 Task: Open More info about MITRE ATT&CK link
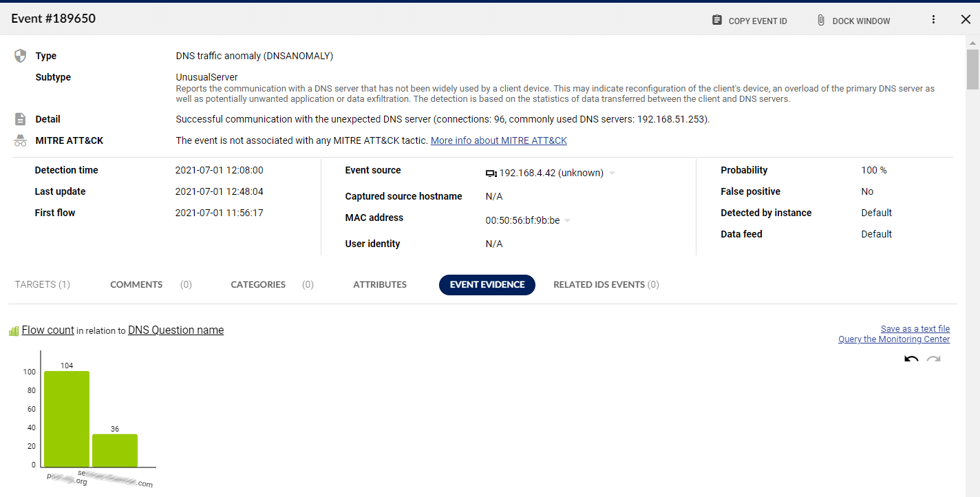click(x=498, y=140)
